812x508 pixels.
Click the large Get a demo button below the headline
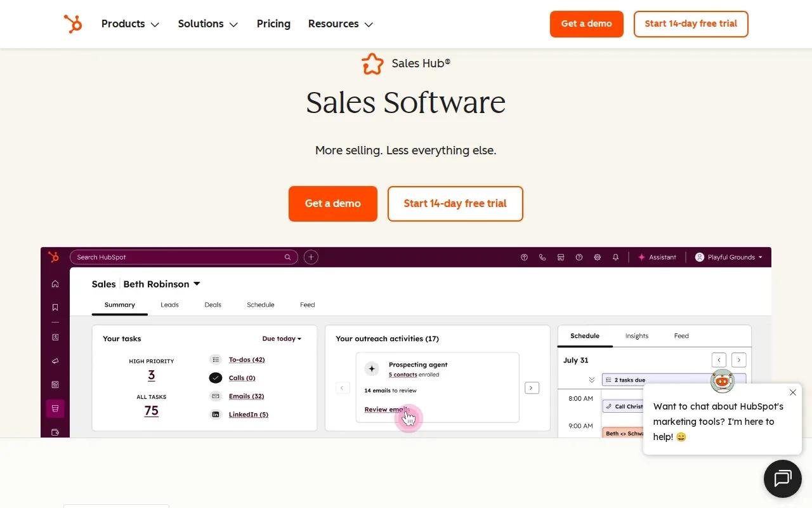[x=333, y=204]
